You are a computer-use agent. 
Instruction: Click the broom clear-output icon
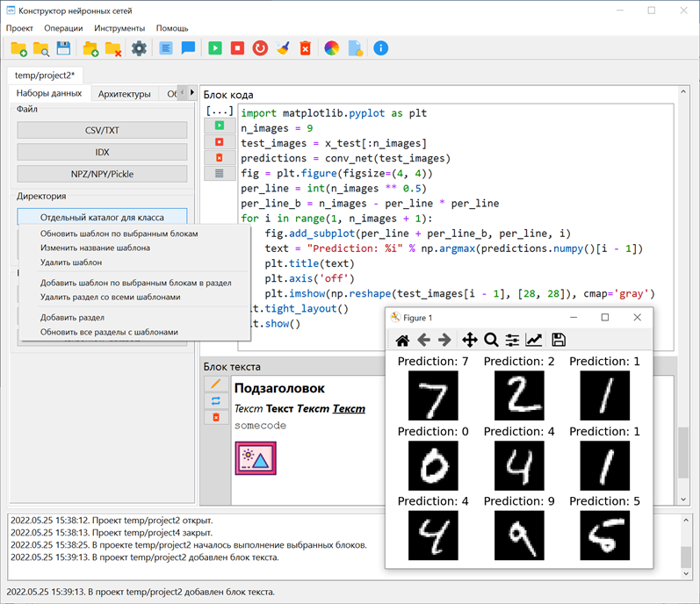pos(283,48)
